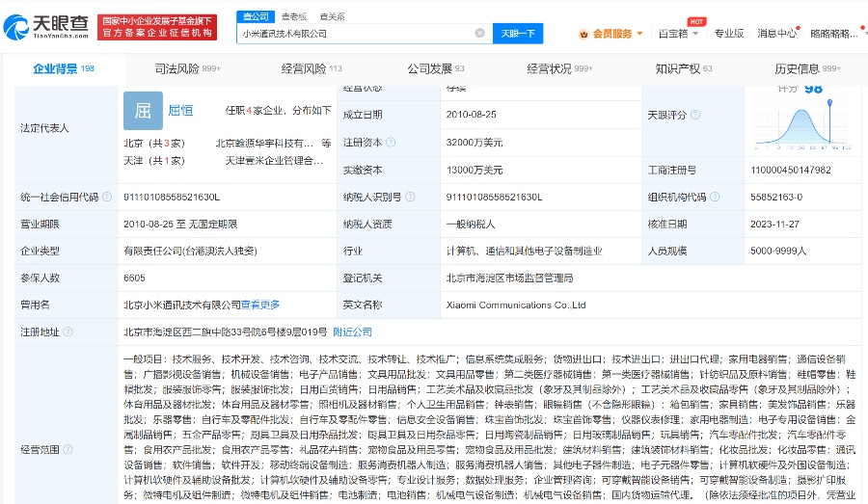
Task: Switch to the 司法风险 tab
Action: coord(187,69)
